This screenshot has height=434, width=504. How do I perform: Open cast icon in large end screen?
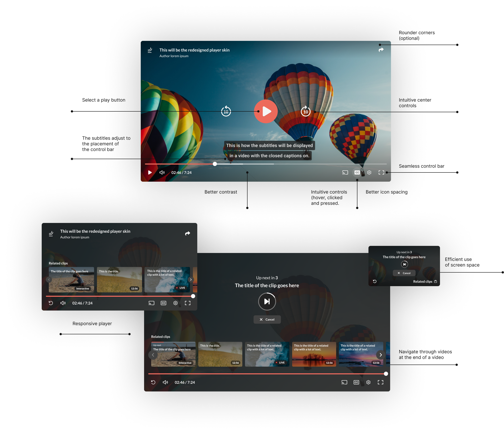(344, 382)
